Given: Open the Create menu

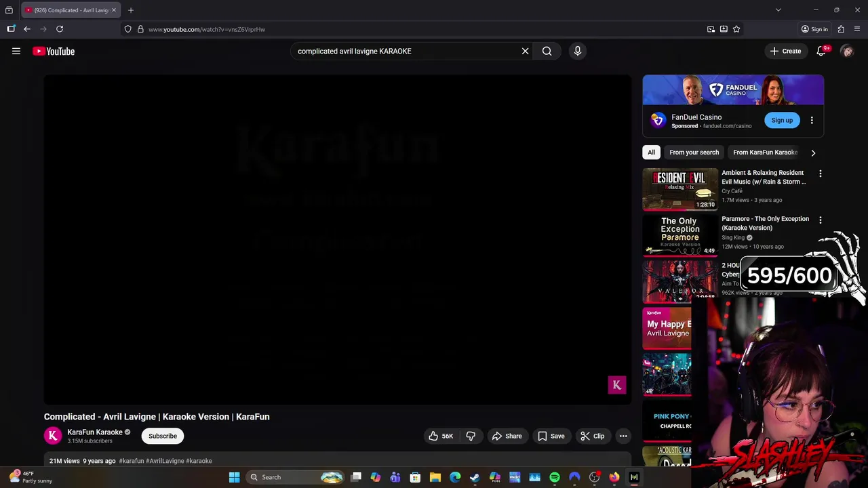Looking at the screenshot, I should pyautogui.click(x=785, y=51).
